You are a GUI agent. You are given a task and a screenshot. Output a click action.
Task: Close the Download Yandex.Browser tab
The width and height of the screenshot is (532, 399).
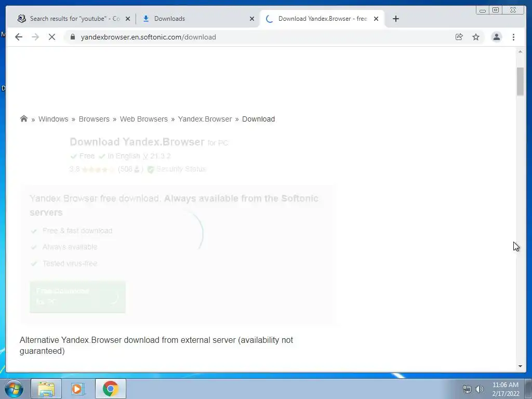click(x=376, y=19)
